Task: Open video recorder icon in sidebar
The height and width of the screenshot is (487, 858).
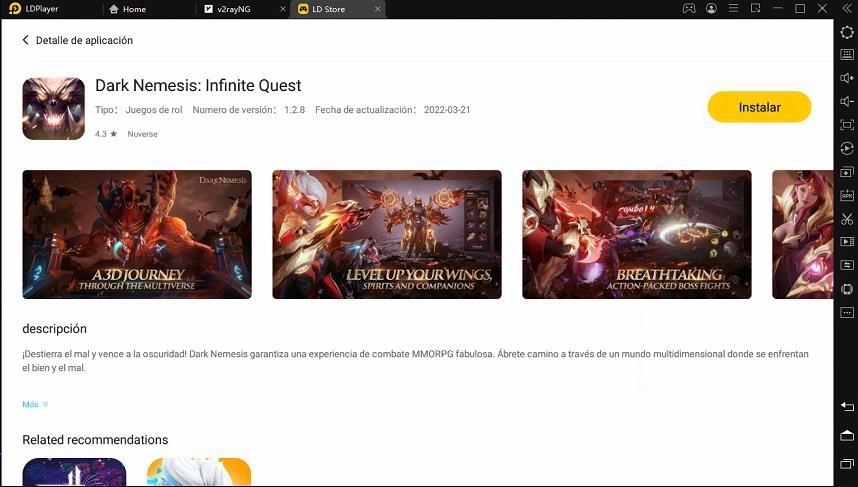Action: (847, 241)
